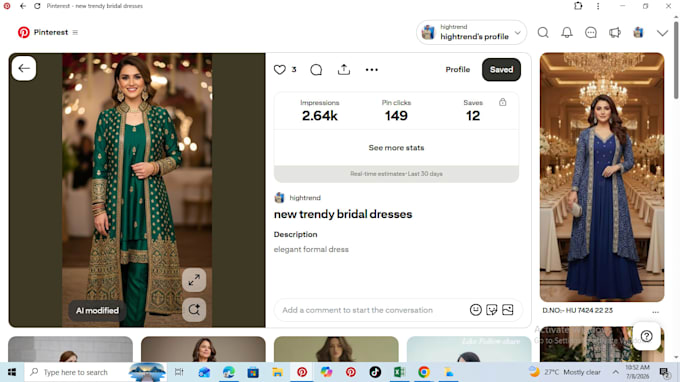The height and width of the screenshot is (382, 680).
Task: Expand the pin image to fullscreen
Action: point(194,280)
